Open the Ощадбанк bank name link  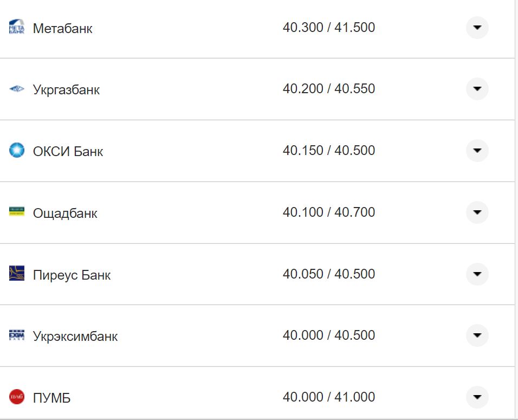pos(65,213)
